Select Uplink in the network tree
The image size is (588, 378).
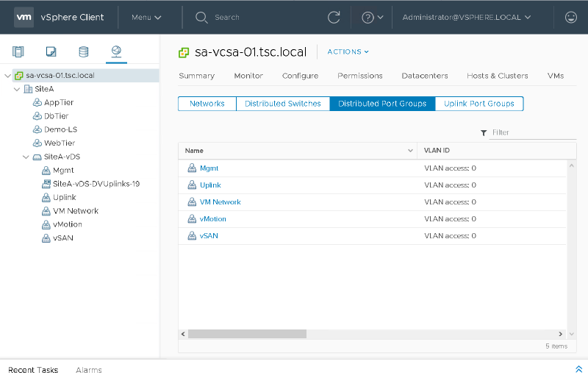tap(65, 197)
